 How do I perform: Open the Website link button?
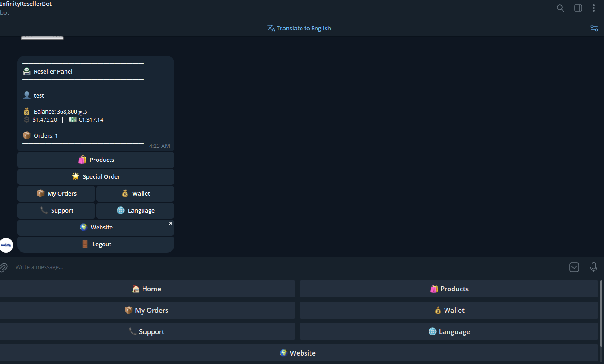(x=96, y=227)
